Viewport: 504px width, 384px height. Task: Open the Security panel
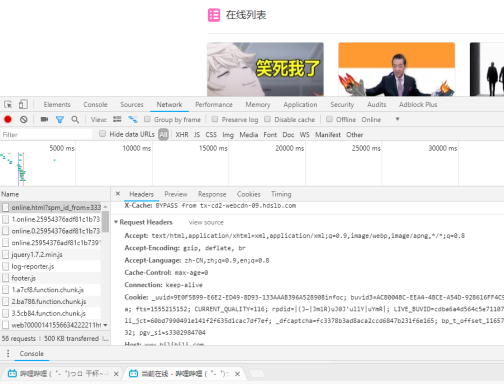coord(342,105)
